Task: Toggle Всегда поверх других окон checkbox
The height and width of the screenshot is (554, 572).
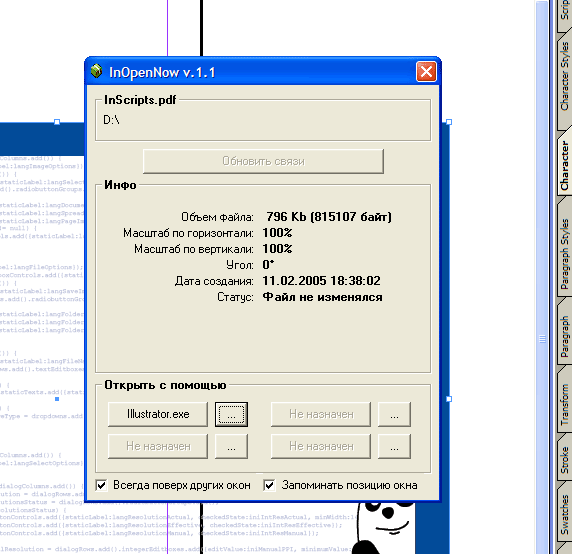Action: 101,485
